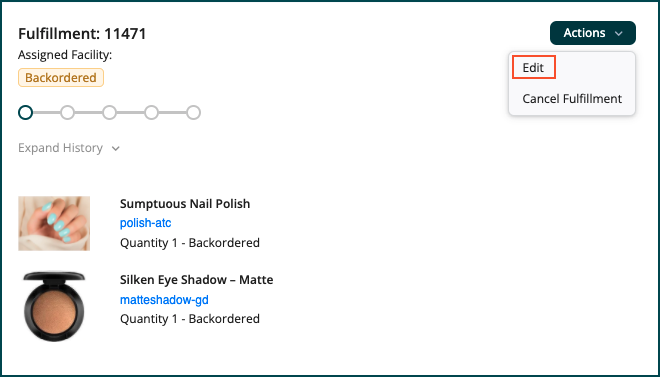
Task: Select the first highlighted progress step circle
Action: tap(26, 113)
